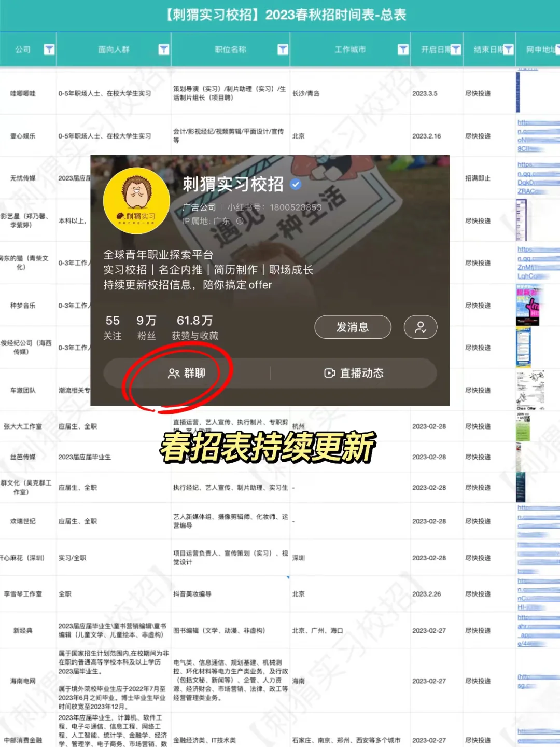This screenshot has width=560, height=747.
Task: Open the filter on the 公司 column
Action: pyautogui.click(x=50, y=49)
